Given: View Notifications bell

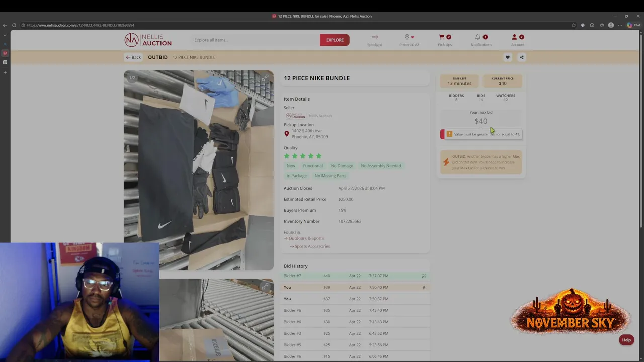Looking at the screenshot, I should tap(481, 40).
